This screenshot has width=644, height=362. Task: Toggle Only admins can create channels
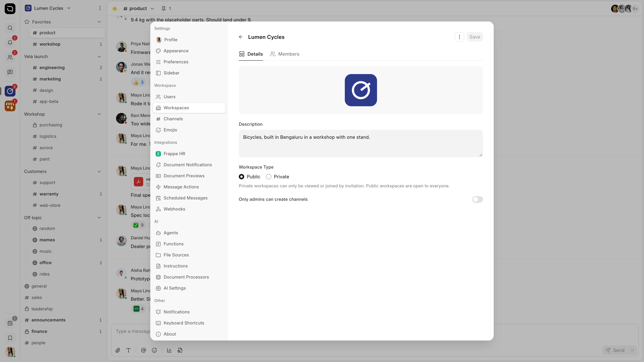pos(477,199)
